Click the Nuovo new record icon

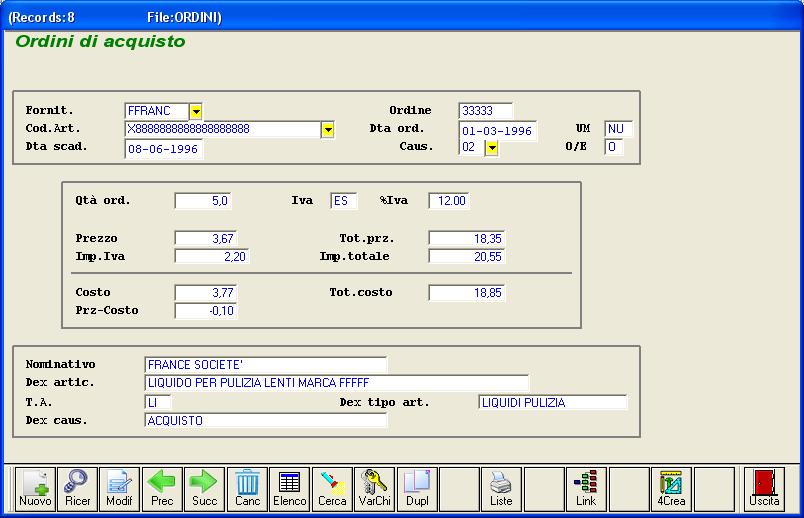[x=35, y=489]
